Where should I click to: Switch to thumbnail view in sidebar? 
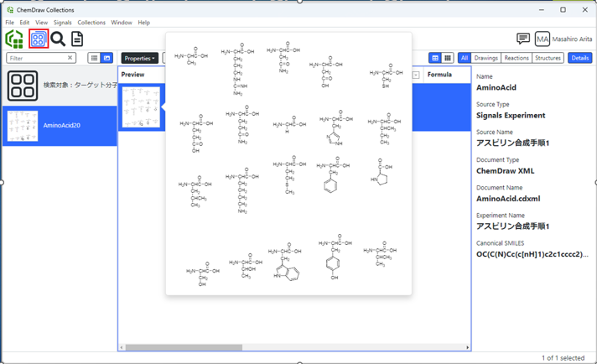pos(106,58)
